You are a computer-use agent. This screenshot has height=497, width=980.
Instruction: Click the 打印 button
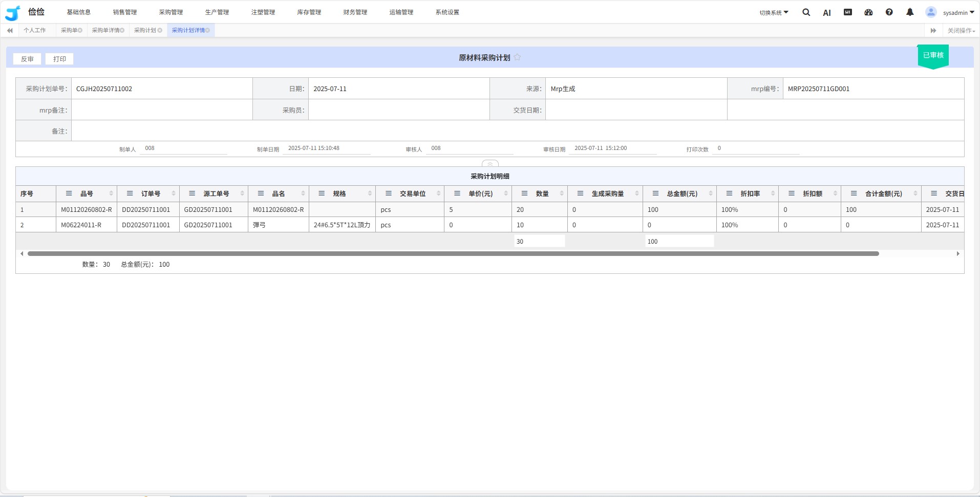(59, 59)
